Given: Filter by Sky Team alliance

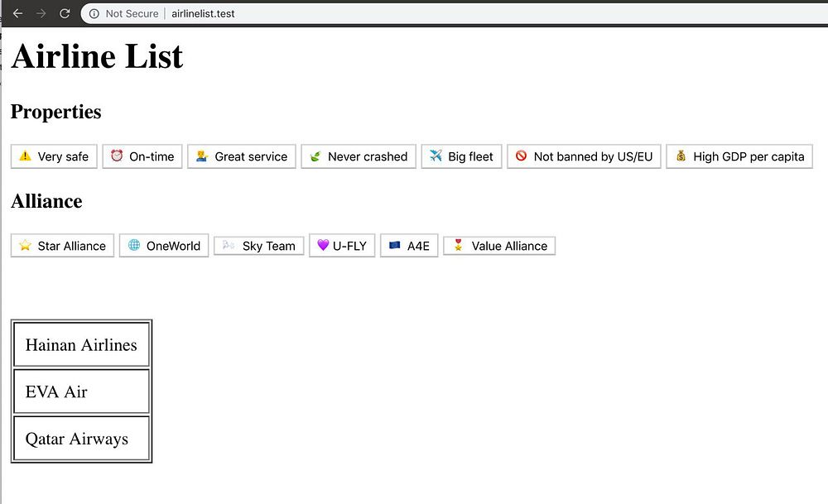Looking at the screenshot, I should pos(258,246).
